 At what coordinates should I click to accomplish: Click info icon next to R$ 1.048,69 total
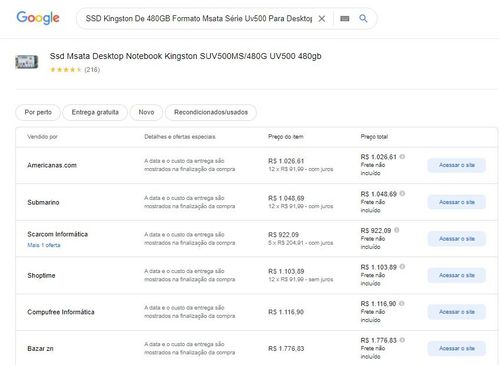click(402, 194)
